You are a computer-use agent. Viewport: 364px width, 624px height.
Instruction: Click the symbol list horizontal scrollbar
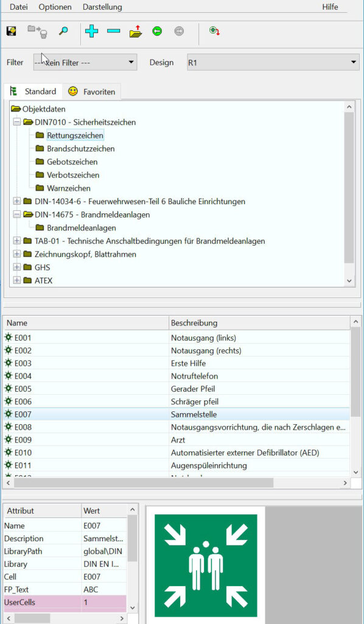coord(144,483)
